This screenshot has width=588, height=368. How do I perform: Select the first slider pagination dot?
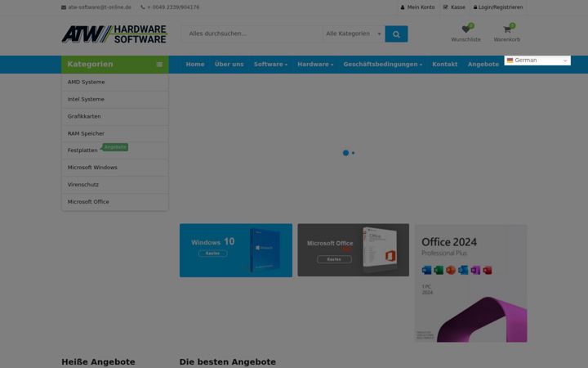click(345, 153)
